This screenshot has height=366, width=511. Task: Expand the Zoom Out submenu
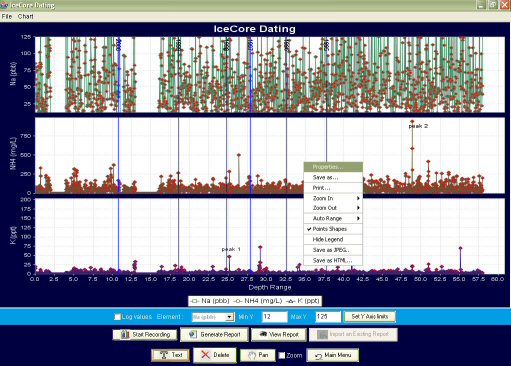(x=333, y=208)
